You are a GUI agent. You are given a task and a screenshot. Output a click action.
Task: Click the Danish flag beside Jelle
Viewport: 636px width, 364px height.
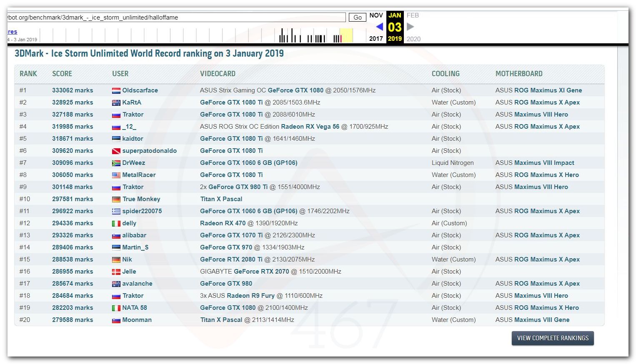point(116,272)
